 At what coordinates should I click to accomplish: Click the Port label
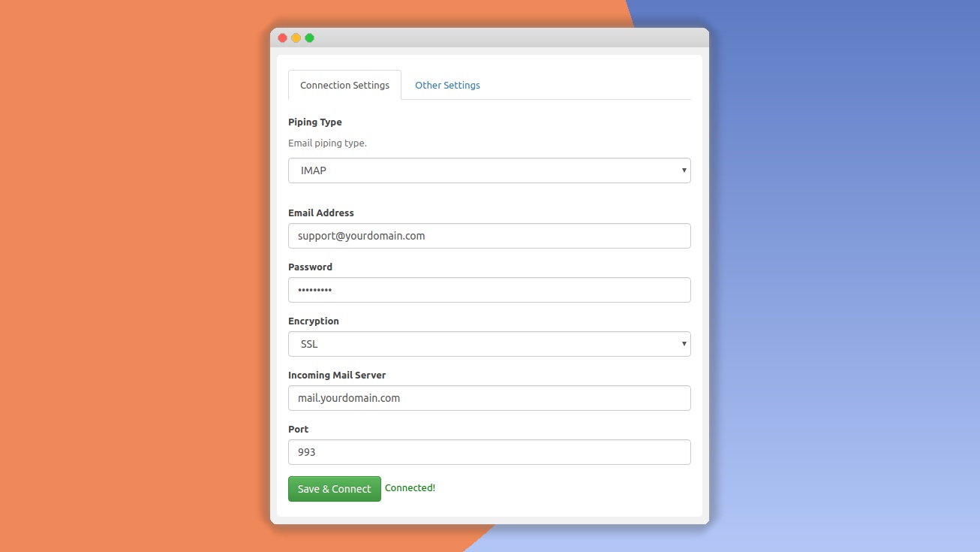coord(299,430)
